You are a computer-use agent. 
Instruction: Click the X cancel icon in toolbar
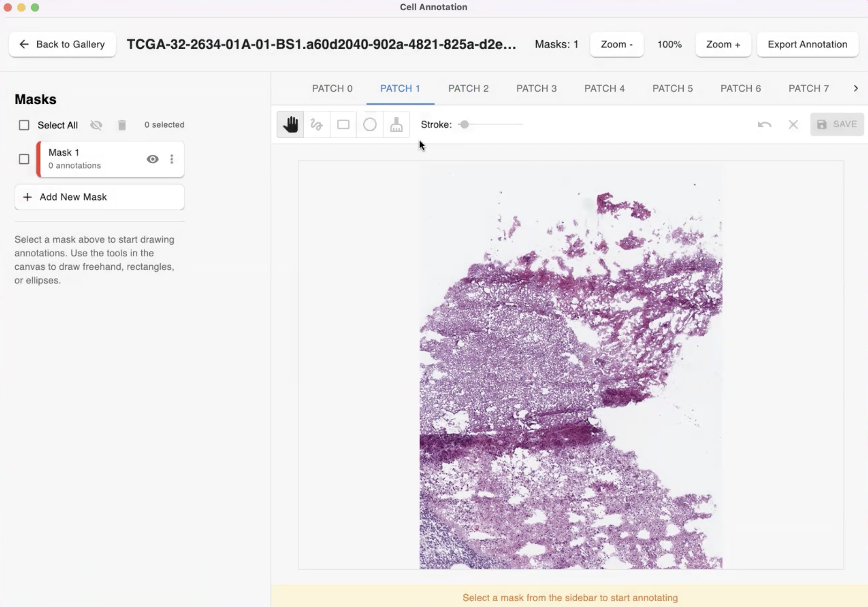click(793, 124)
